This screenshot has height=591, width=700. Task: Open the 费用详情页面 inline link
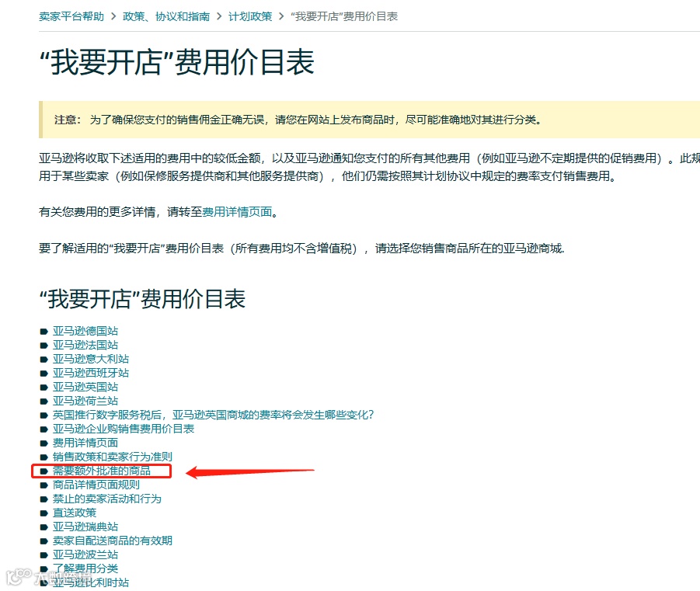pos(237,211)
